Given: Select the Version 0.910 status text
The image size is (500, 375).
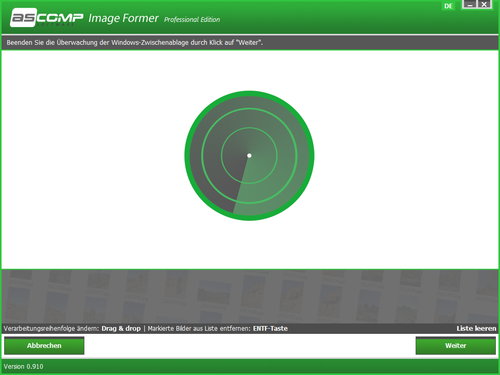Looking at the screenshot, I should pyautogui.click(x=23, y=366).
